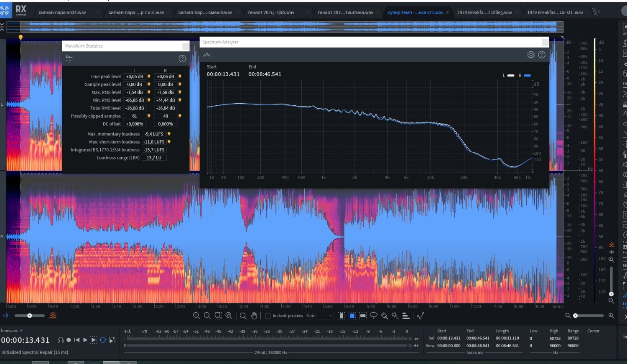
Task: Select the harmonics selection tool
Action: (406, 316)
